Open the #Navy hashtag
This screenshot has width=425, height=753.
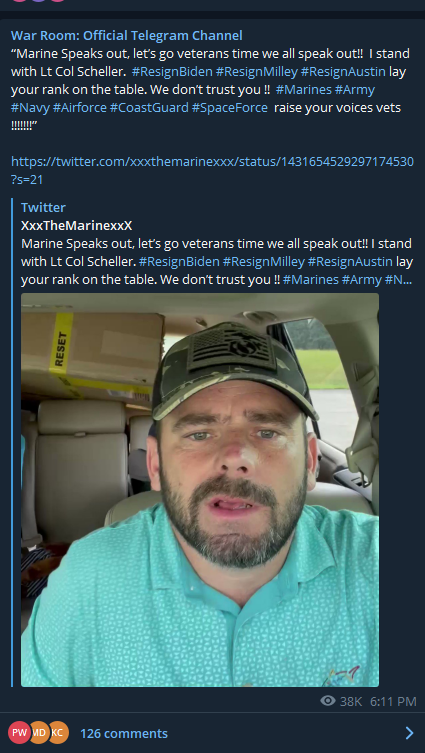pos(30,108)
